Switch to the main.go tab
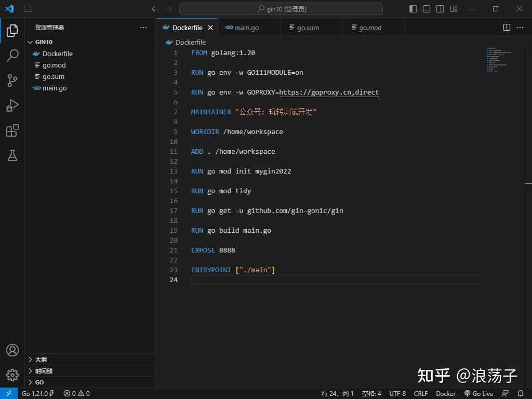 (x=245, y=27)
